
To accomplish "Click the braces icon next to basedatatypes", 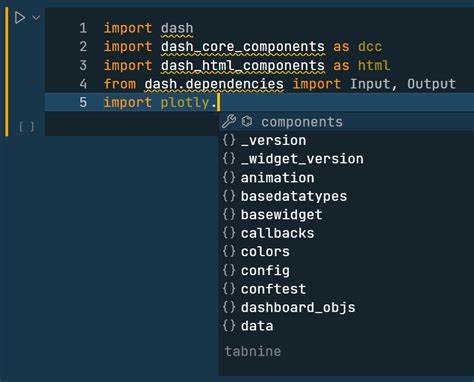I will [x=229, y=196].
